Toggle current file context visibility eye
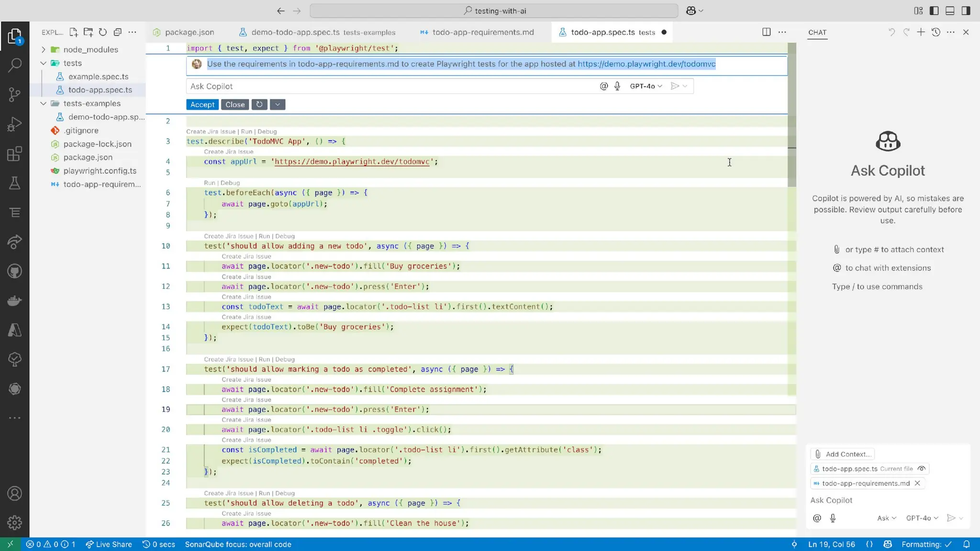Screen dimensions: 980x551 click(922, 469)
